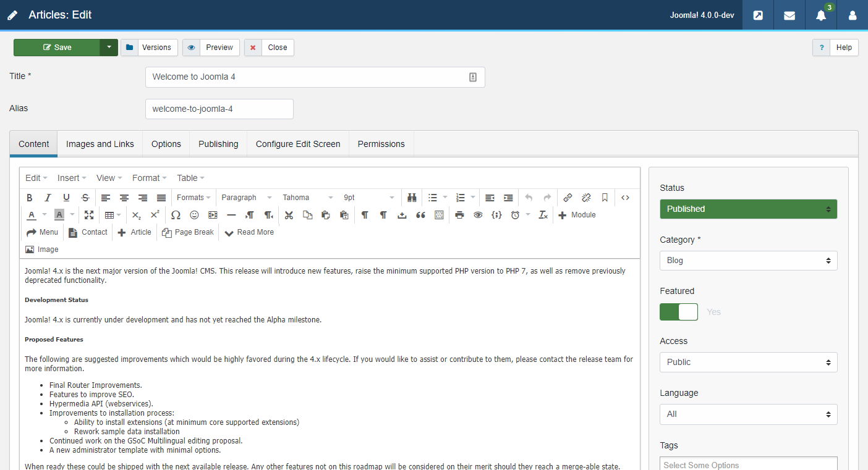Apply underline formatting
The image size is (868, 470).
[x=66, y=198]
